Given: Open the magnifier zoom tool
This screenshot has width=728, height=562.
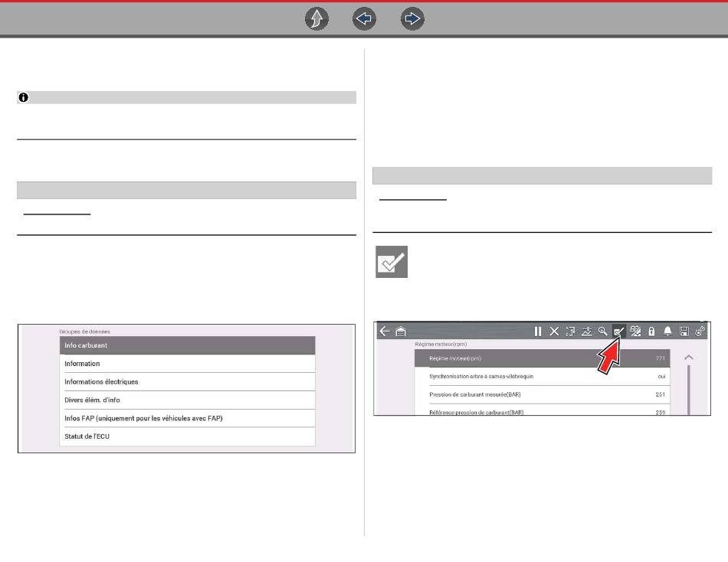Looking at the screenshot, I should (x=603, y=332).
